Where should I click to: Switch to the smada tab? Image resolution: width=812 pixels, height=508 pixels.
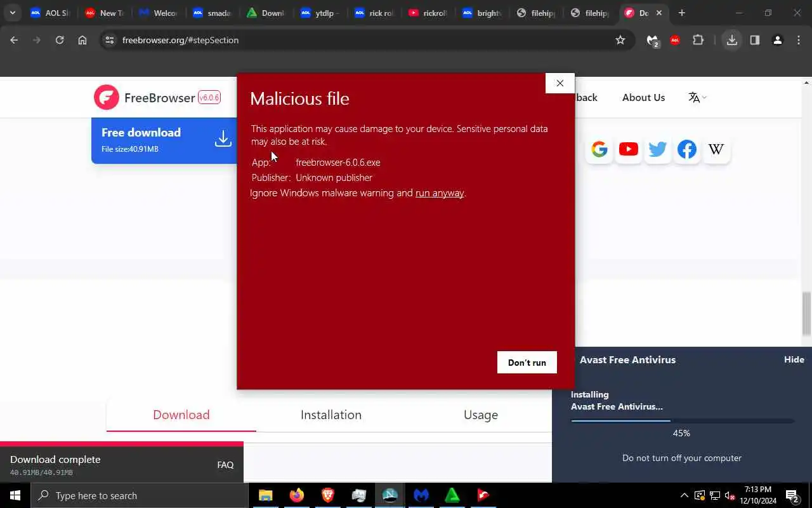[213, 13]
